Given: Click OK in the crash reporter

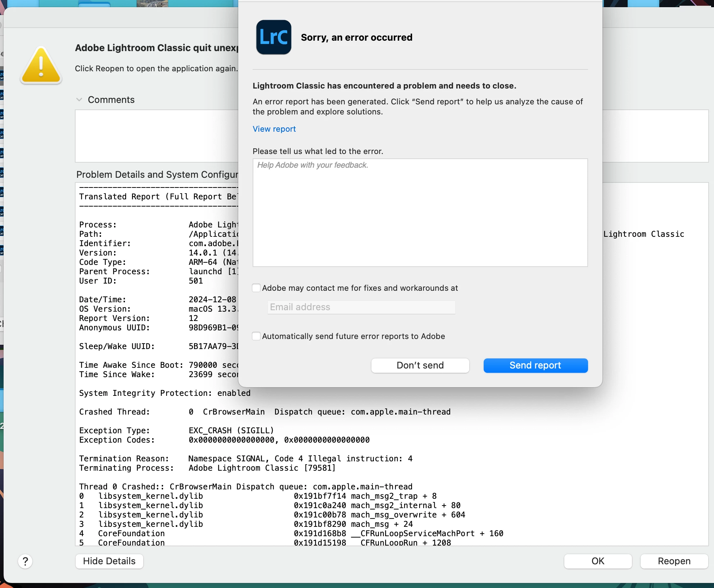Looking at the screenshot, I should [x=597, y=561].
